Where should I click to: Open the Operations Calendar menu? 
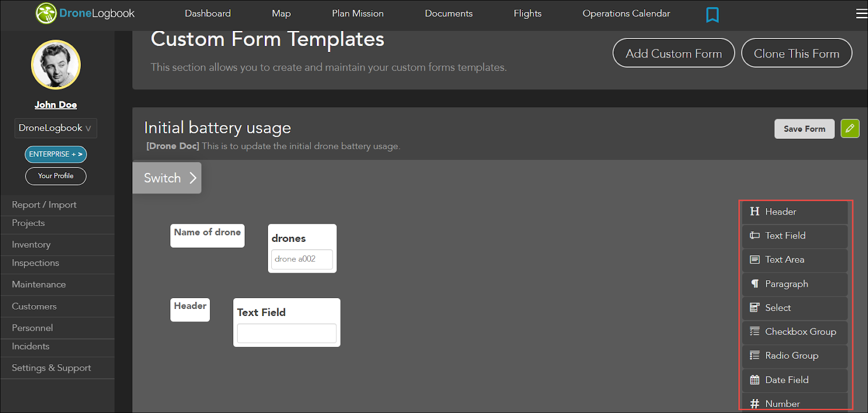click(x=626, y=14)
